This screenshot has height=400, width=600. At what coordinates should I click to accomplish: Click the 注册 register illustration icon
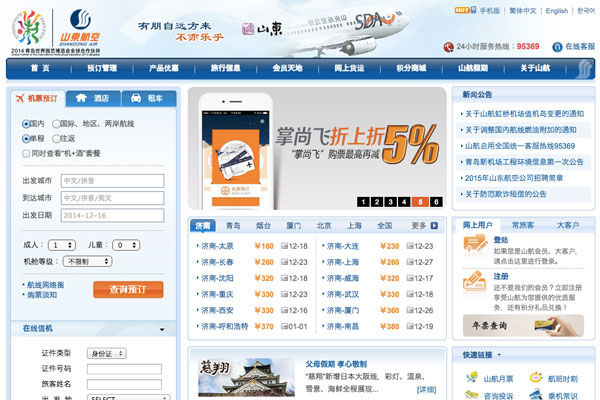tap(475, 281)
